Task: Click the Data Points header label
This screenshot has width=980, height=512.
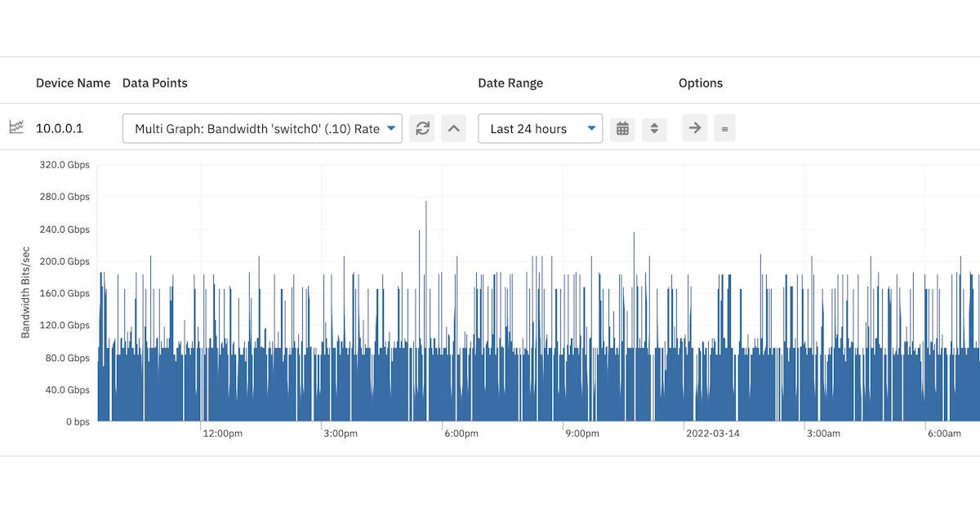Action: click(154, 82)
